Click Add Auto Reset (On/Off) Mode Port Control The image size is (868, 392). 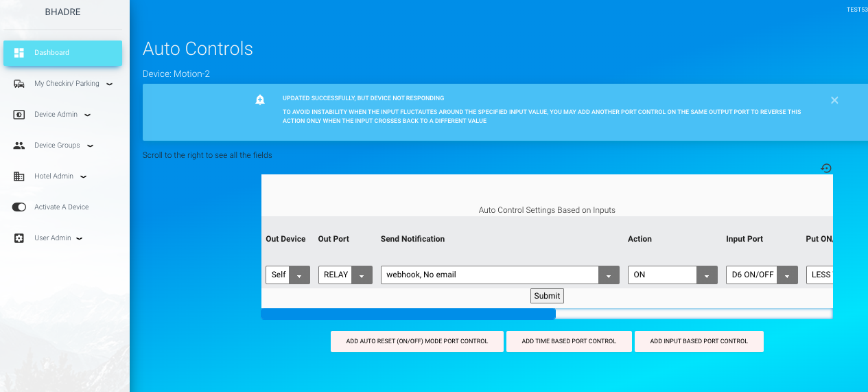pos(417,341)
